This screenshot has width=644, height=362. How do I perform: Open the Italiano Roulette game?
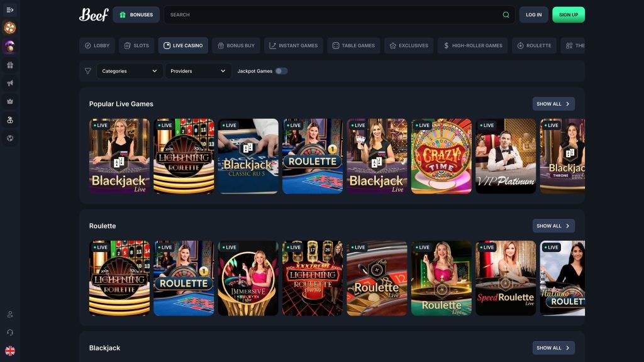[x=562, y=278]
